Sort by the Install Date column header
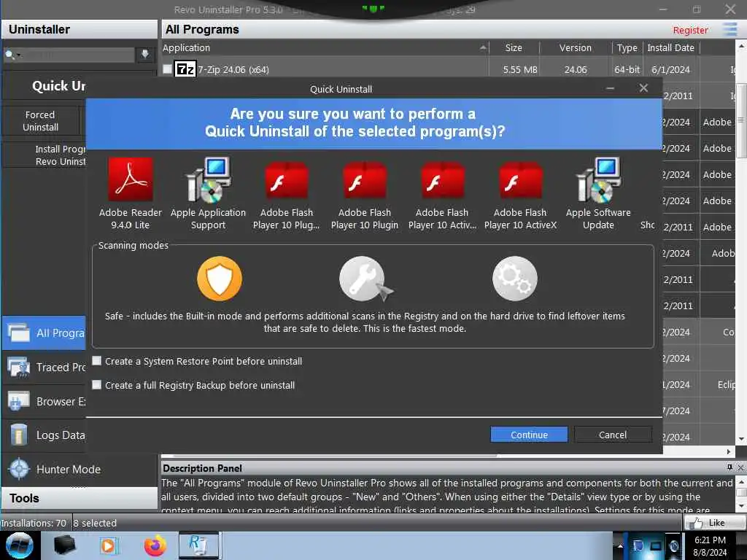 671,47
